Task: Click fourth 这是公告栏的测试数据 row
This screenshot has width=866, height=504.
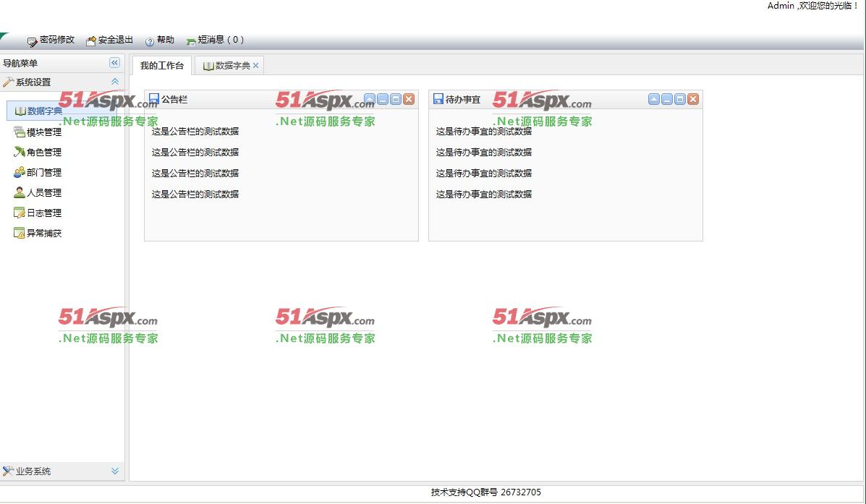Action: [195, 195]
